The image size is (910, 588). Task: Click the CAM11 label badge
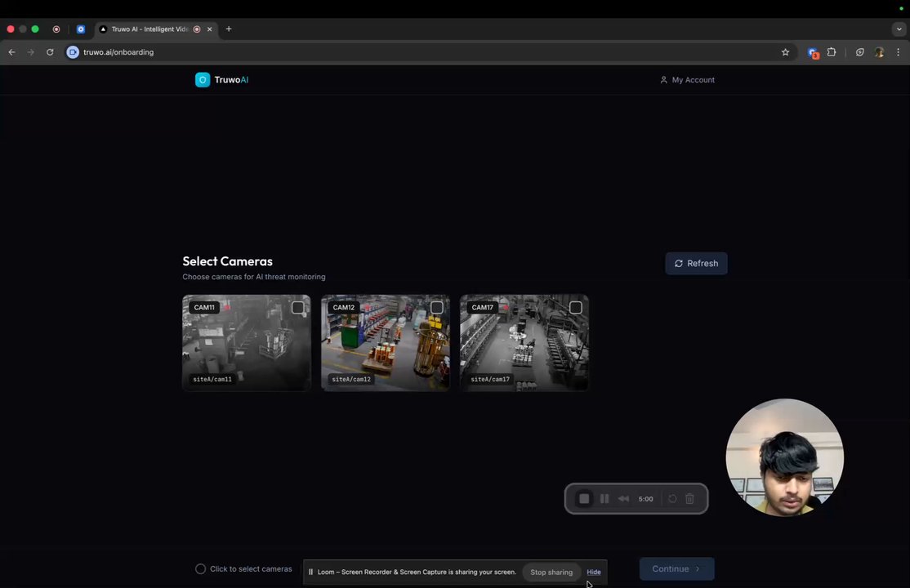pos(204,308)
